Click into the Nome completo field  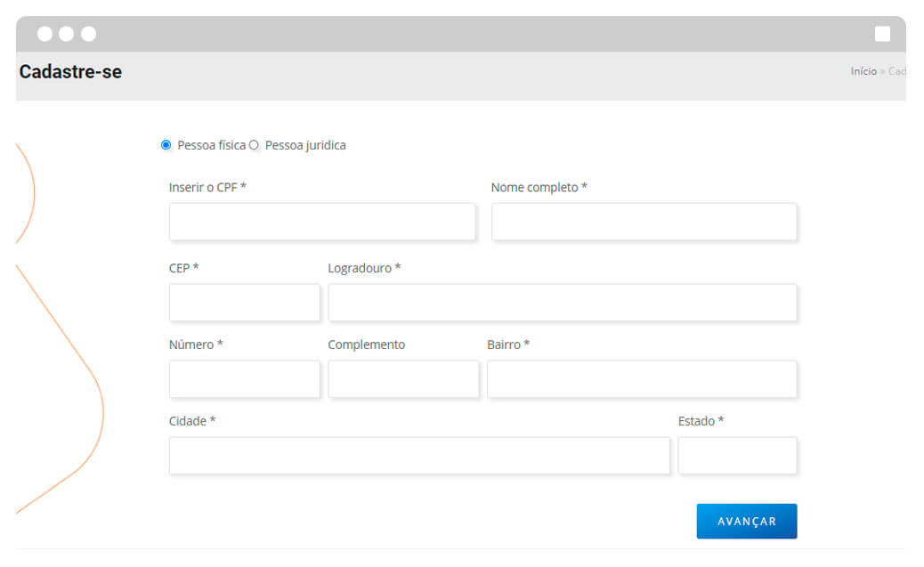point(644,222)
